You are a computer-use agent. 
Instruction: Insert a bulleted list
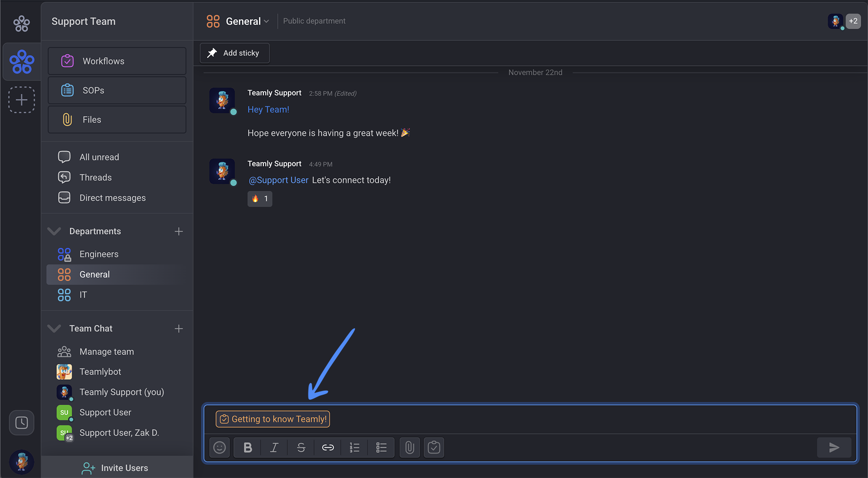381,448
